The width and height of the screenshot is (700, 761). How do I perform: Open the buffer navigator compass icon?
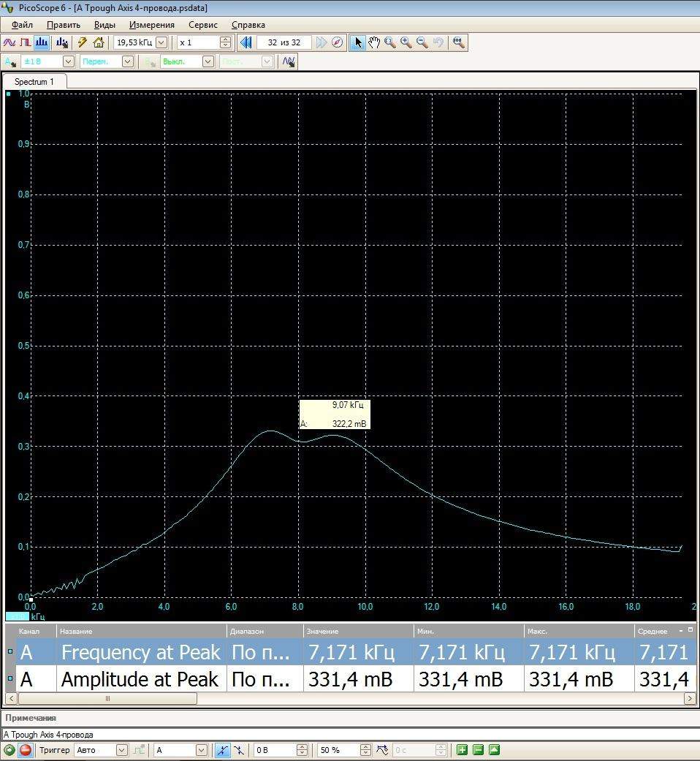point(337,42)
